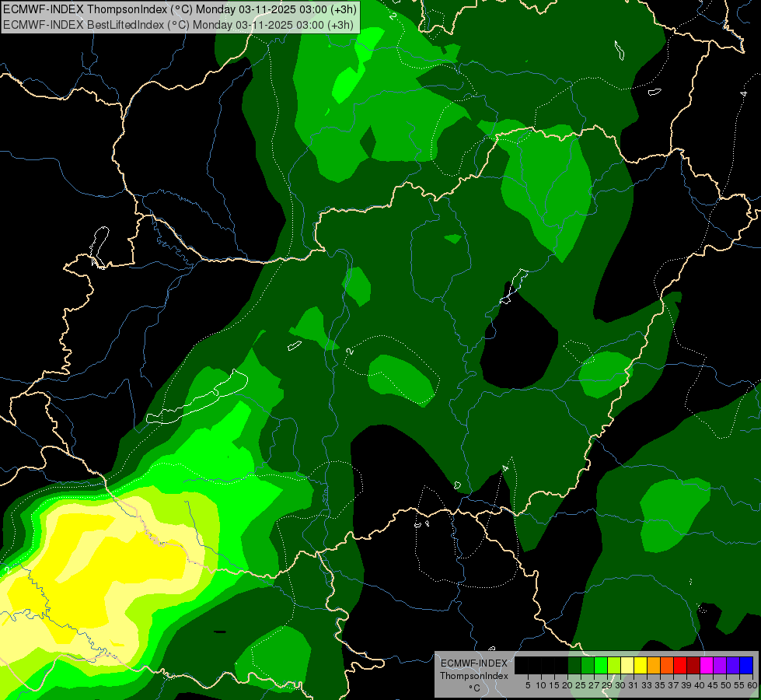This screenshot has width=761, height=700.
Task: Select the pure yellow 31–33 legend swatch
Action: coord(641,666)
